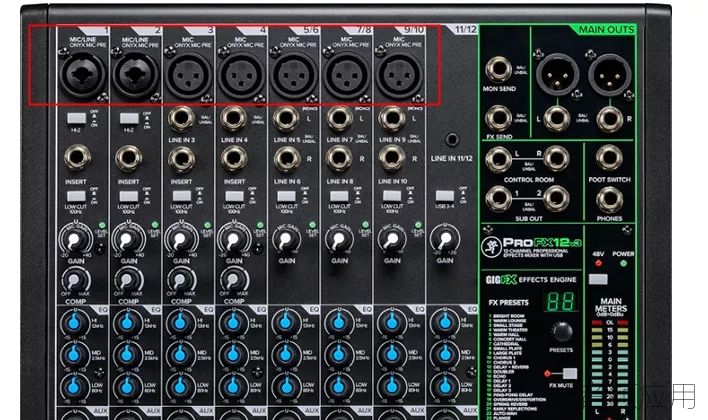Click the FX SEND output jack
708x420 pixels.
click(x=498, y=118)
